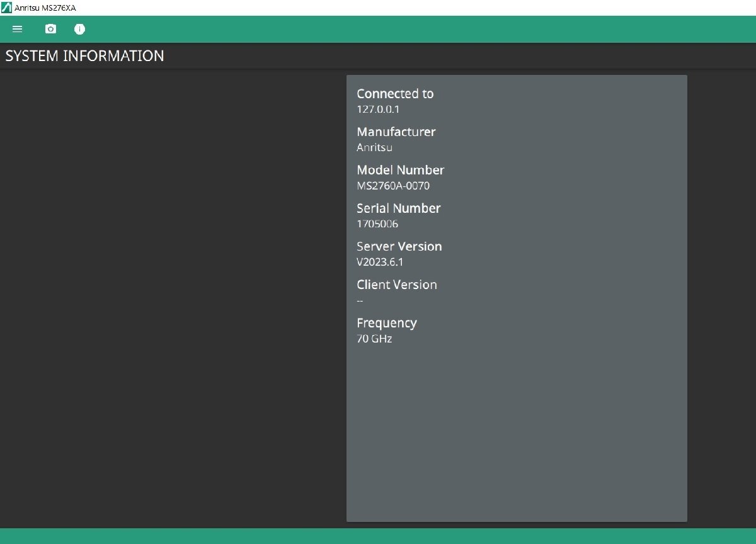The image size is (756, 544).
Task: Click the Anritsu MS276XA window title
Action: tap(45, 8)
